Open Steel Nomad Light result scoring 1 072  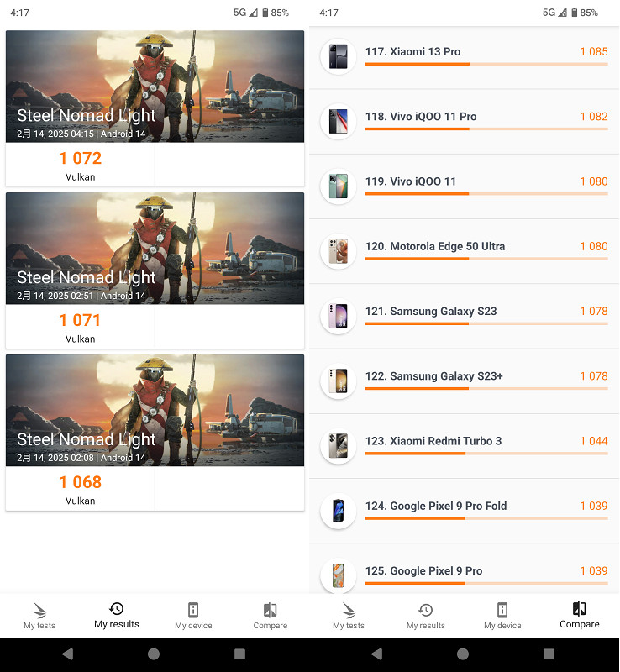tap(155, 108)
